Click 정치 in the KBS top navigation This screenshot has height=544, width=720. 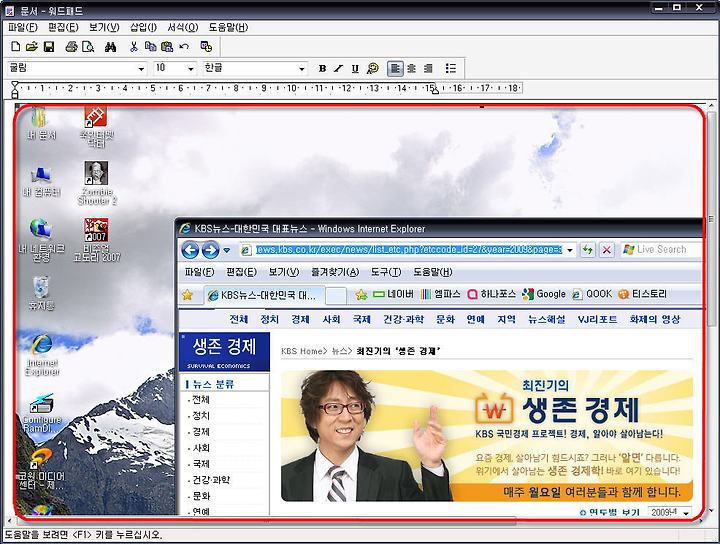point(270,319)
